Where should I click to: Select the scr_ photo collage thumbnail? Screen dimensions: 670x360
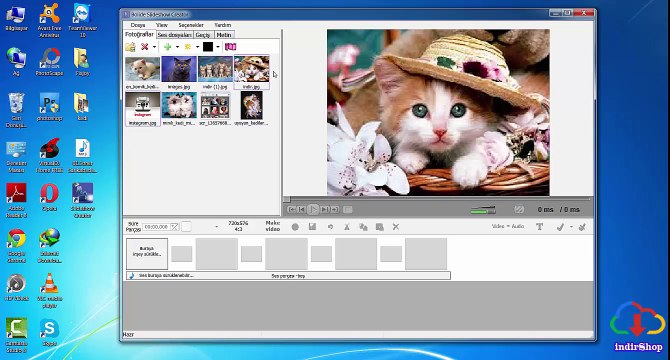click(215, 106)
